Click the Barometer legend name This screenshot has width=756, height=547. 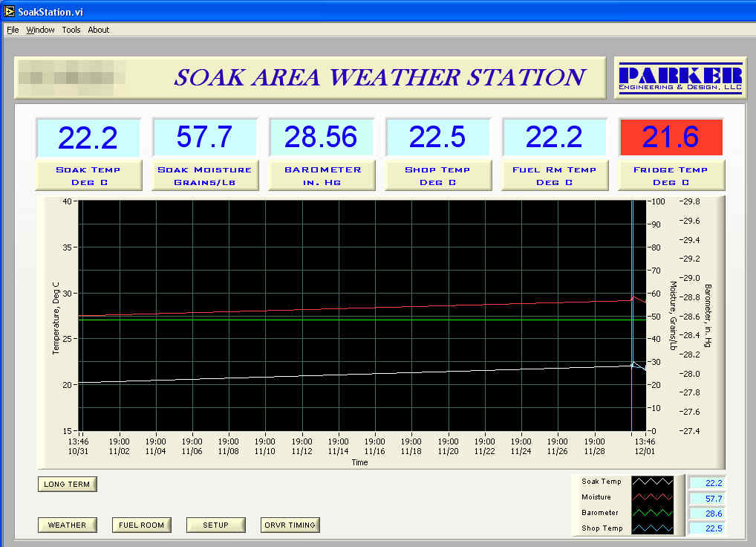click(600, 512)
